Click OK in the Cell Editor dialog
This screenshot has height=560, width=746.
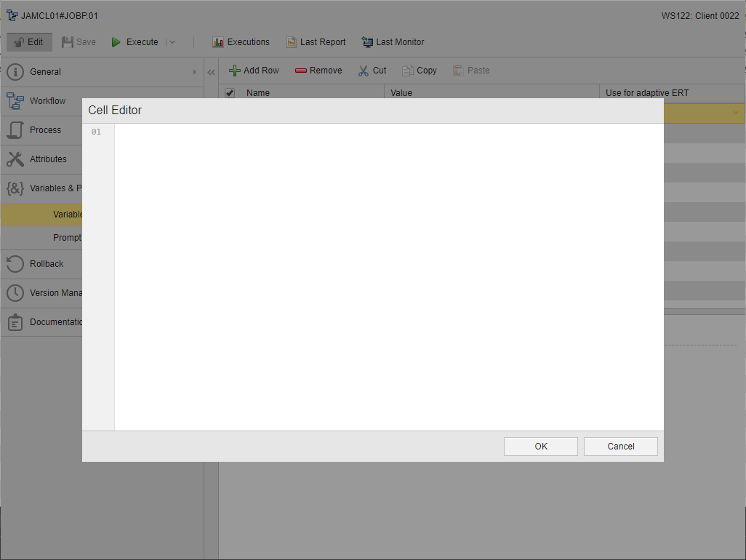540,447
